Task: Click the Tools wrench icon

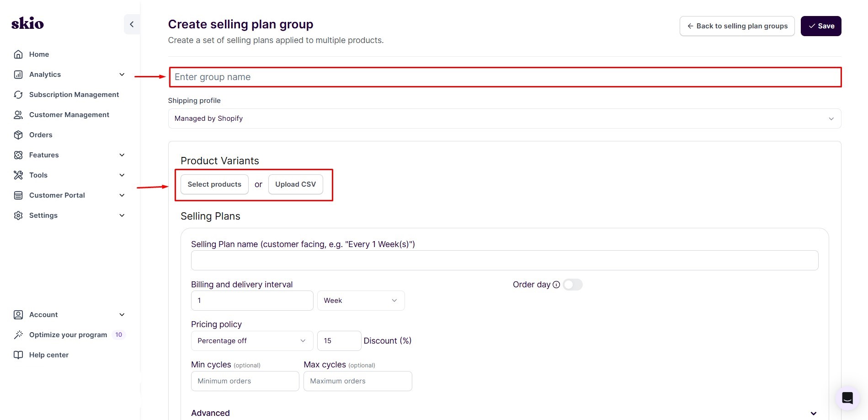Action: 18,175
